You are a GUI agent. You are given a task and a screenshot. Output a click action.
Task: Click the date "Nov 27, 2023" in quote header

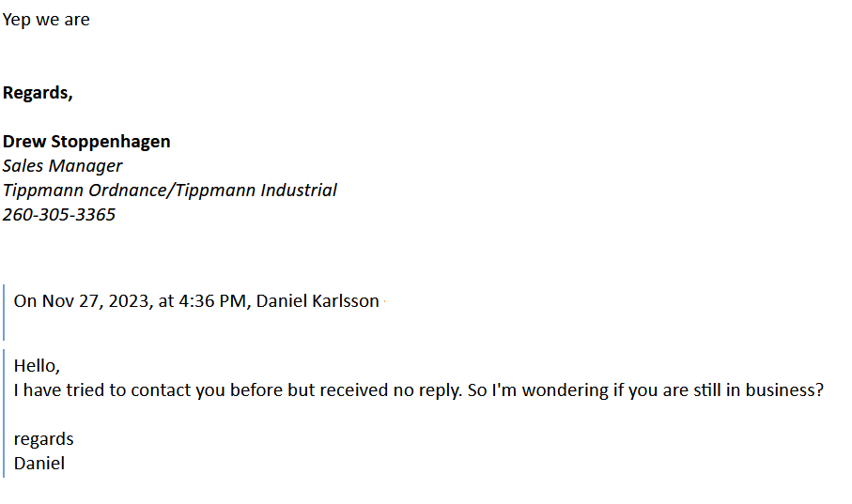[98, 301]
